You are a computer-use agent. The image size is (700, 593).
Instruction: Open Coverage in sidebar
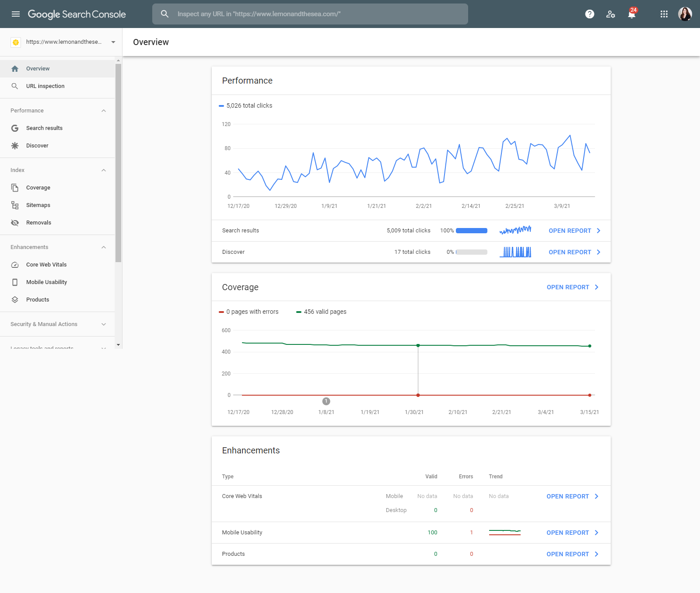click(57, 188)
